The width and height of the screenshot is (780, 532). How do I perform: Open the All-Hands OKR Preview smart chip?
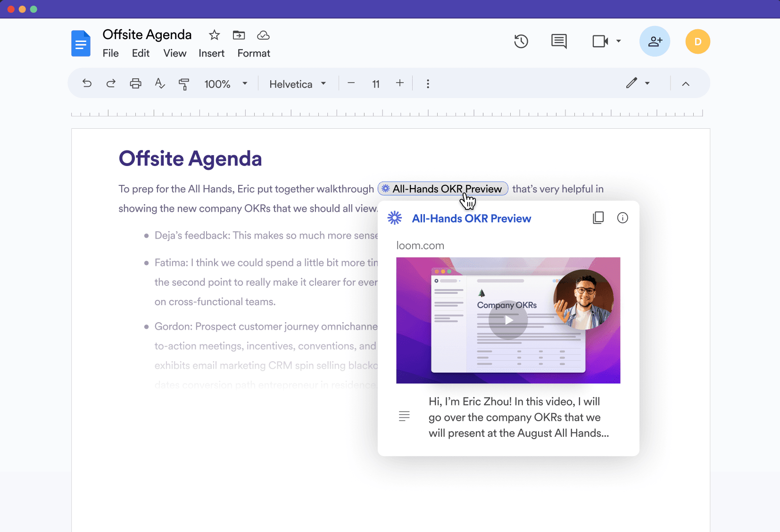coord(442,189)
